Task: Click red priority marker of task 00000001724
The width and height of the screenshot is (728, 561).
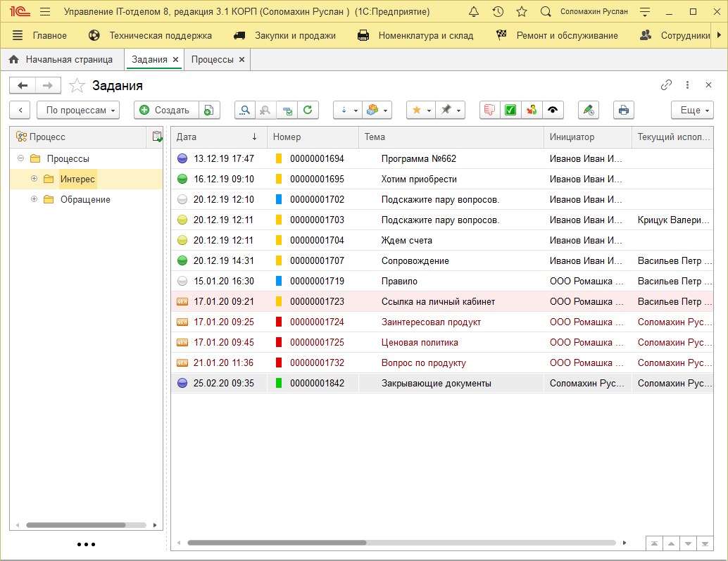Action: (x=279, y=322)
